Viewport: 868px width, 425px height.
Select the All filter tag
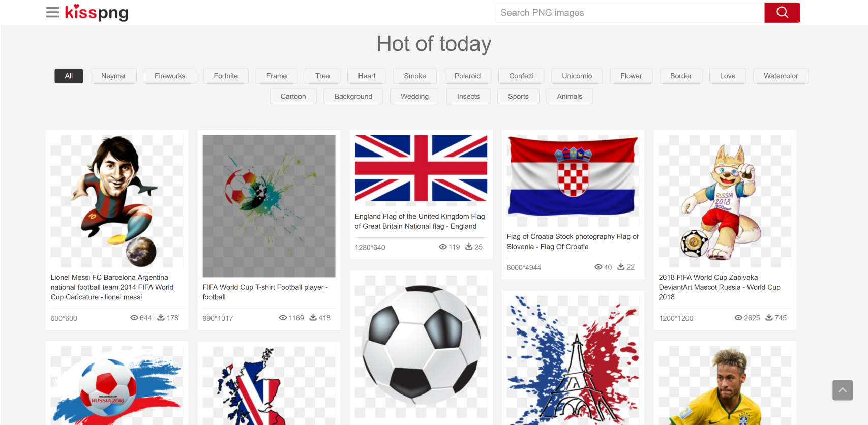click(x=69, y=76)
